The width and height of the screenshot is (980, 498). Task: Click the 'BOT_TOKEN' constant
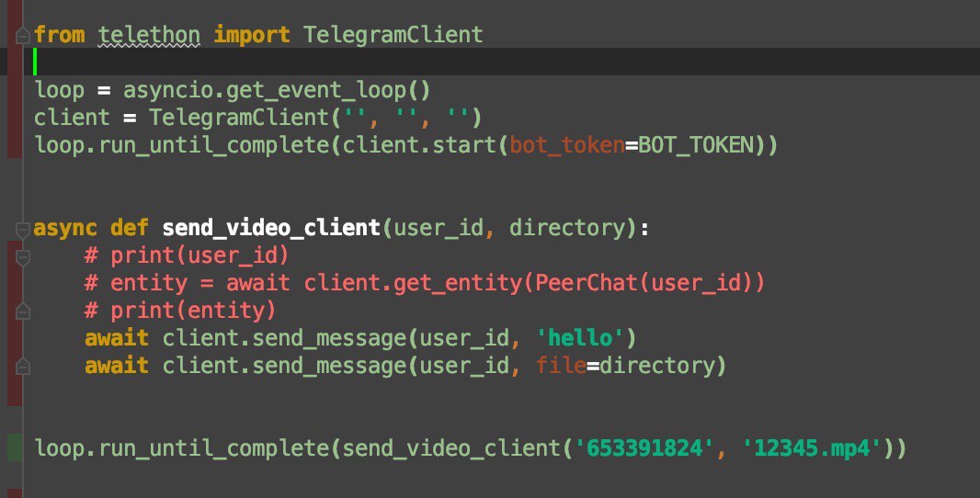696,145
